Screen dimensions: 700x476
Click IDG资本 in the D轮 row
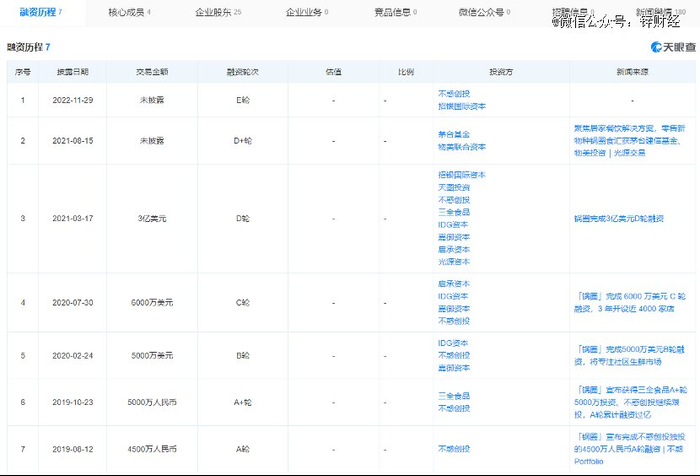point(453,225)
